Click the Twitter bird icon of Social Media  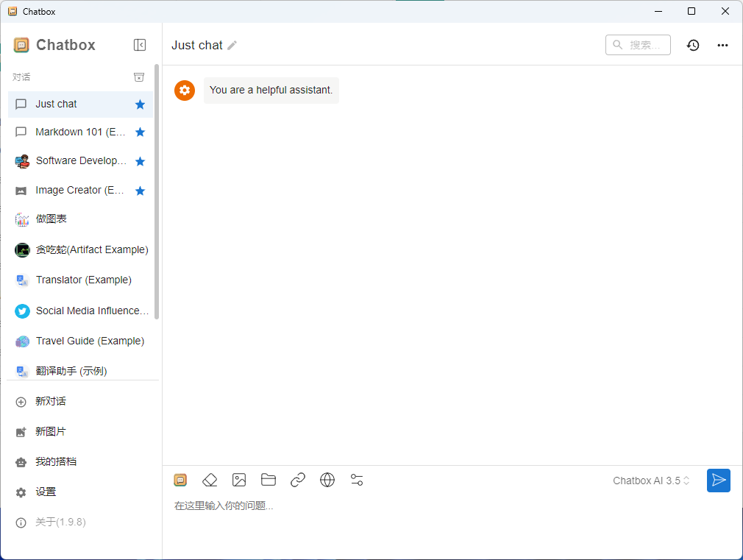[x=22, y=311]
